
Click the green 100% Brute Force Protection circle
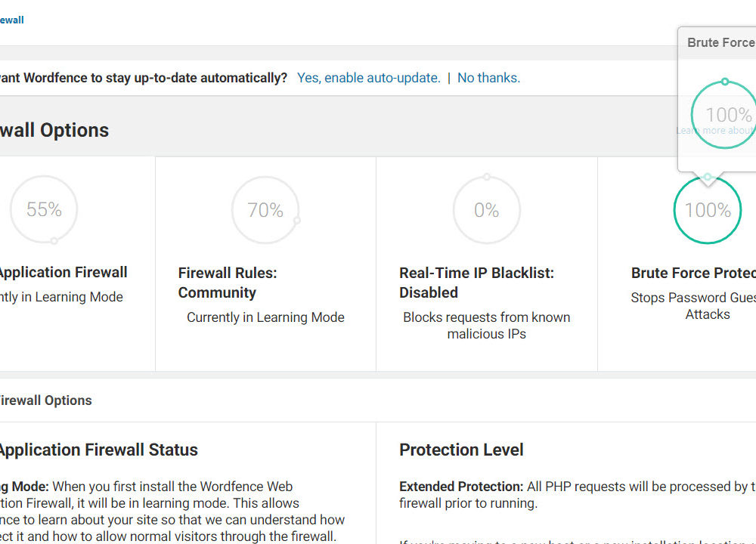707,210
